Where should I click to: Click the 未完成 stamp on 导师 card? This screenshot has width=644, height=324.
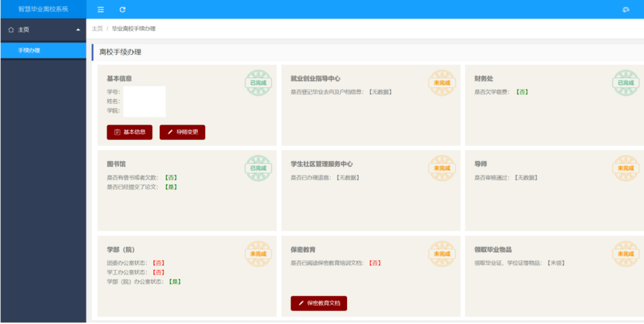pyautogui.click(x=626, y=168)
